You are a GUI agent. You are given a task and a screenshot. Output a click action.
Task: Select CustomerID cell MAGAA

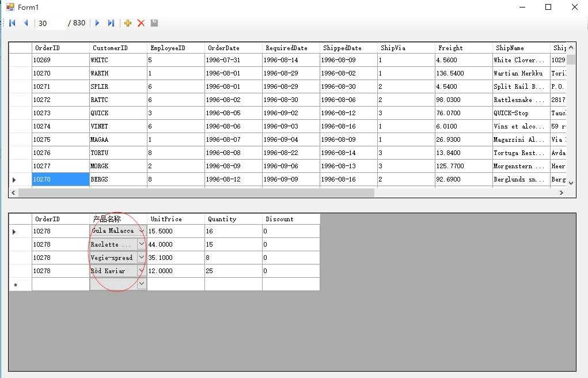pyautogui.click(x=118, y=139)
